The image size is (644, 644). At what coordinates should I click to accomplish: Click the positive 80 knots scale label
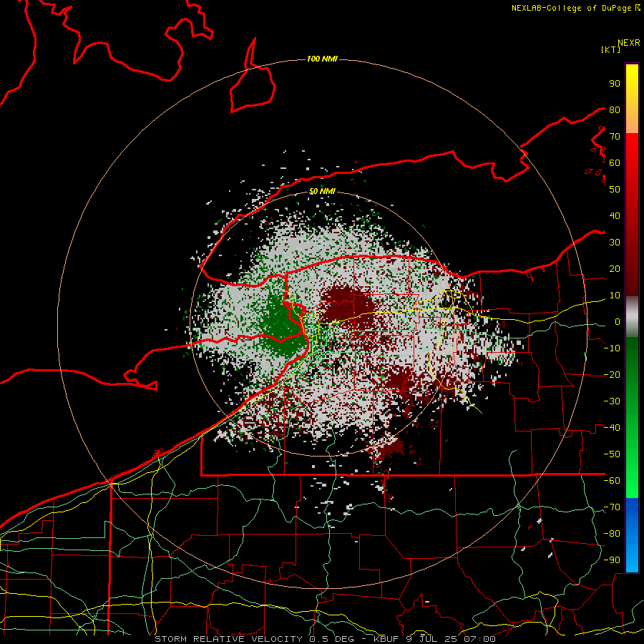(x=615, y=109)
